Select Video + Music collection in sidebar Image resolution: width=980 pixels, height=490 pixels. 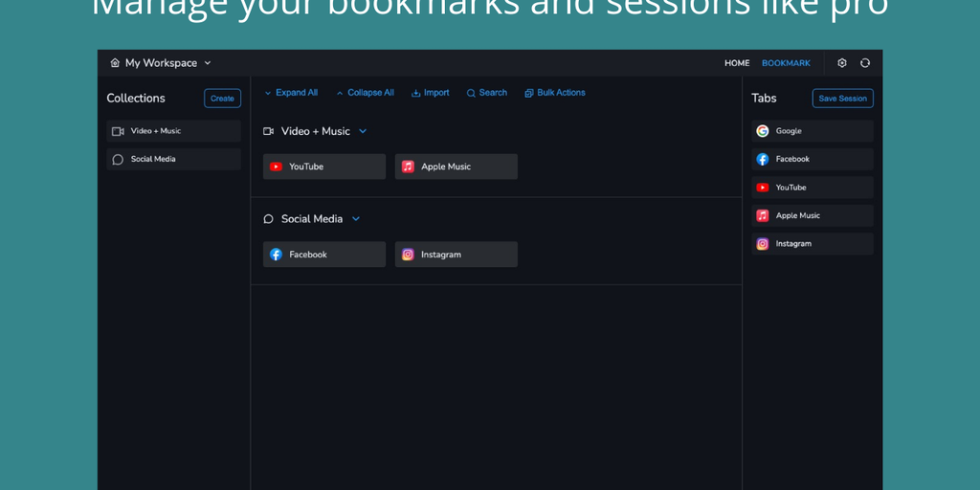coord(174,131)
